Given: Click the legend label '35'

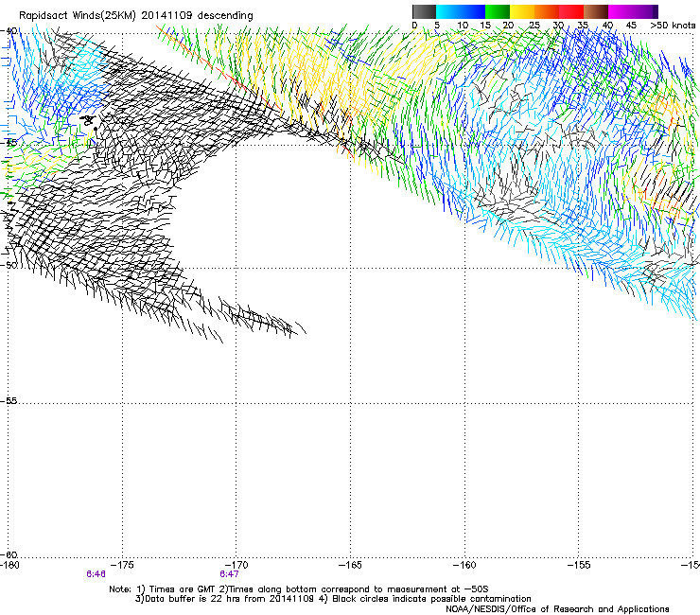Looking at the screenshot, I should 583,26.
